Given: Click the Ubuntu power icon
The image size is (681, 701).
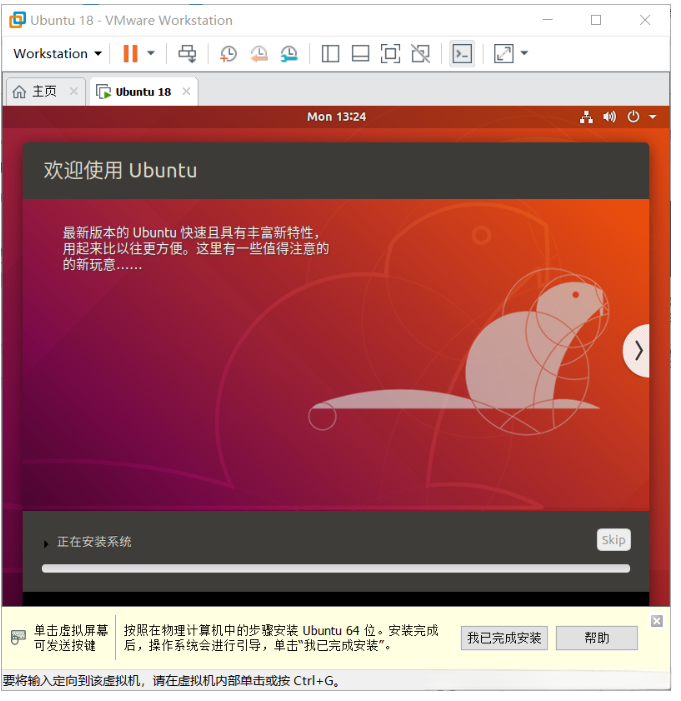Looking at the screenshot, I should (x=633, y=117).
